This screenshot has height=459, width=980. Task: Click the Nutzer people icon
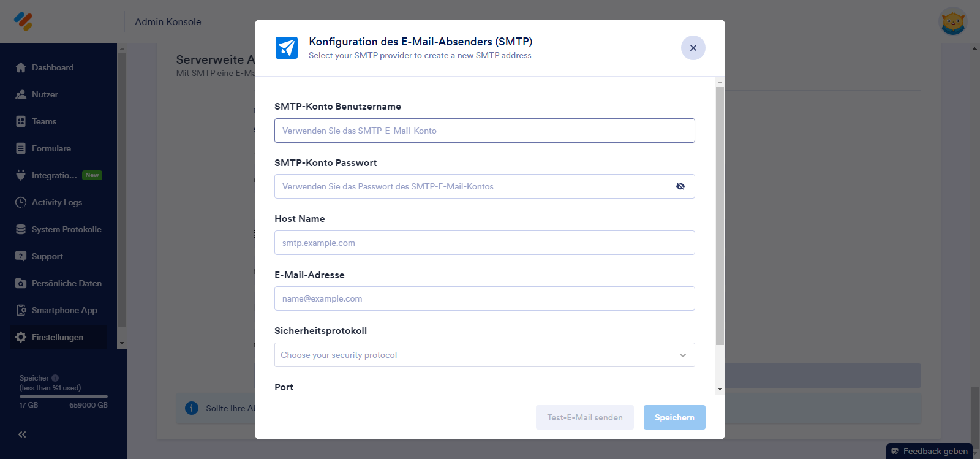[21, 94]
